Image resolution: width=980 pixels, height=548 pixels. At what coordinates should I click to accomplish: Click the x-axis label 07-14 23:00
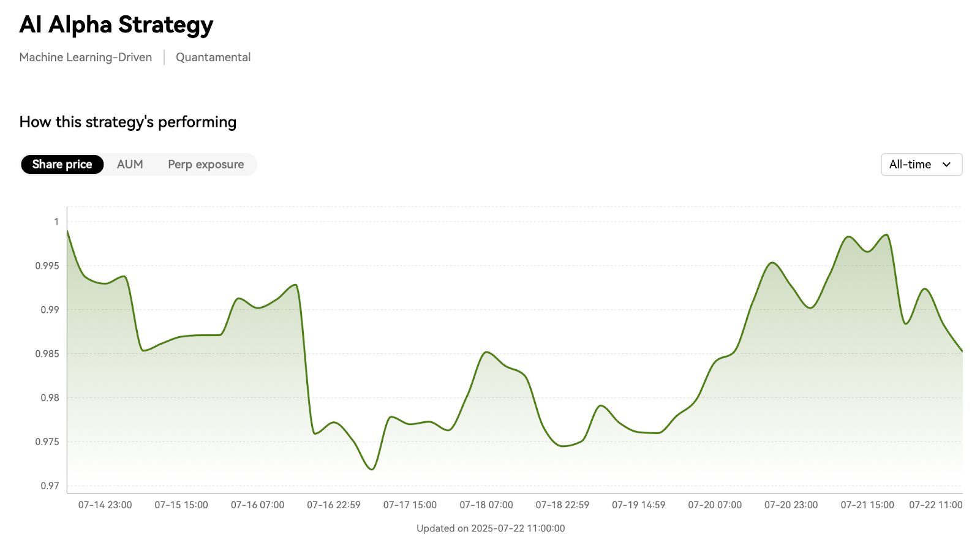click(105, 505)
